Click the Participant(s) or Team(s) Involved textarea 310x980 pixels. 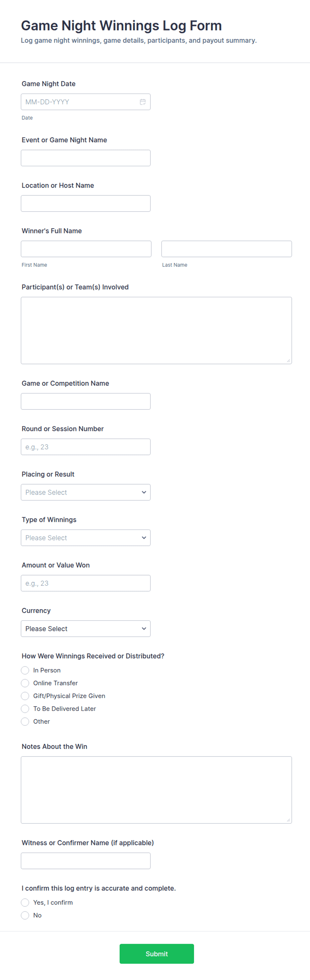[156, 330]
